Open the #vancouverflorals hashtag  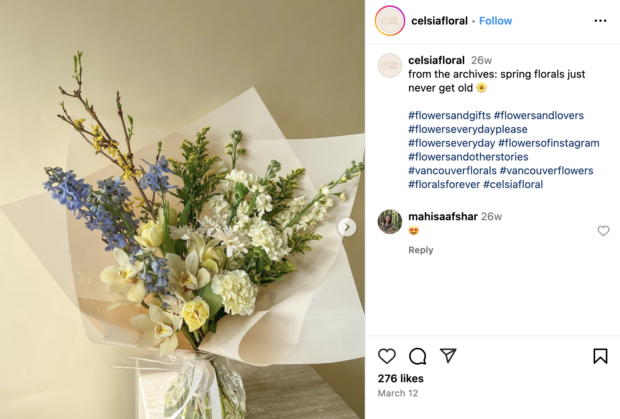click(x=452, y=171)
